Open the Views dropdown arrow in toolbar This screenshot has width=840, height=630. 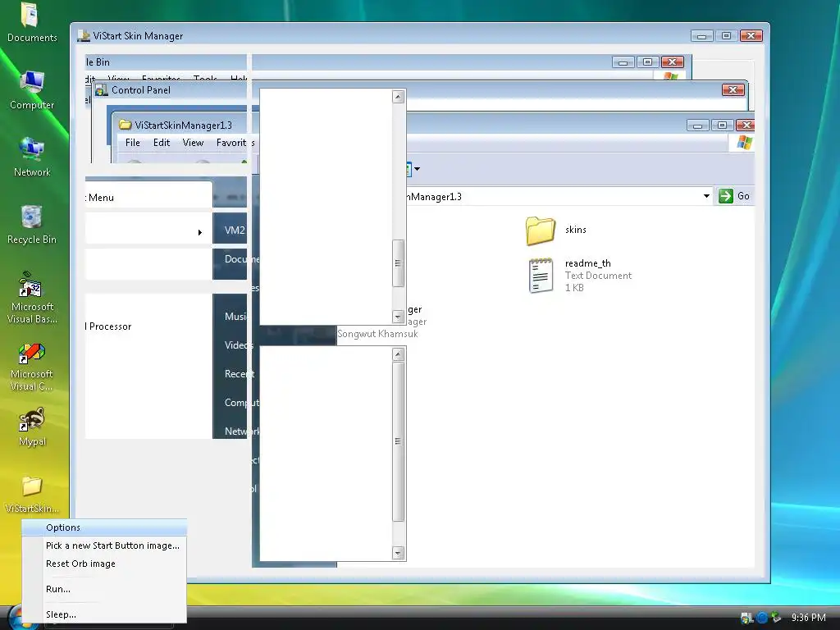pos(417,169)
